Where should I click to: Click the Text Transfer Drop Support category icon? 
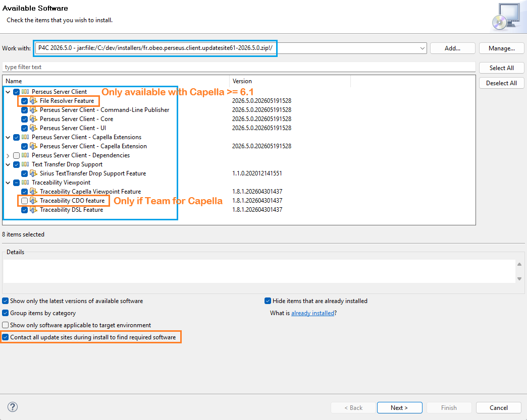[25, 164]
